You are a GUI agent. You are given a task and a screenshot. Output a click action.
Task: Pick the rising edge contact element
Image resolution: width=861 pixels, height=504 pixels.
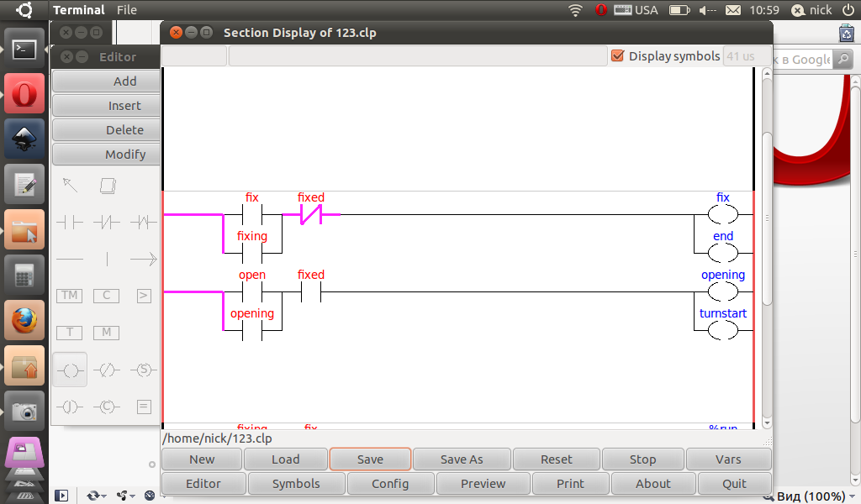point(143,222)
